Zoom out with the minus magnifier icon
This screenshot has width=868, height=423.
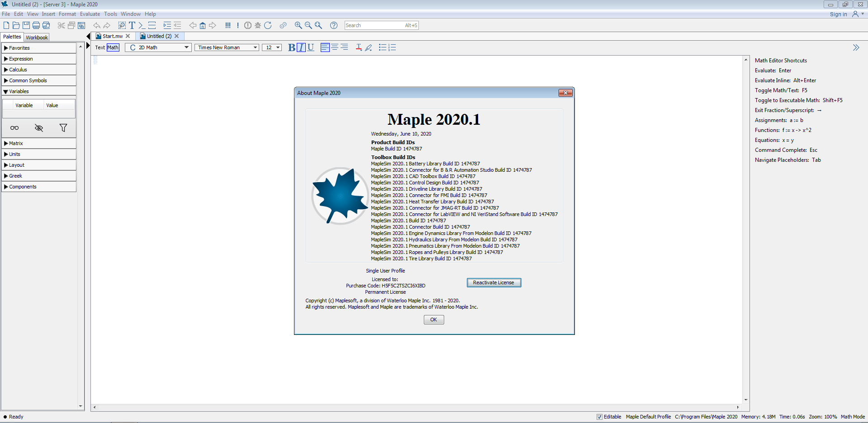[x=308, y=25]
